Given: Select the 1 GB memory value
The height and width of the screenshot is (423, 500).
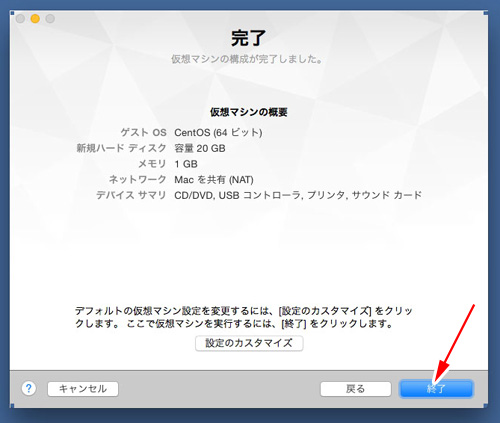Looking at the screenshot, I should (186, 164).
